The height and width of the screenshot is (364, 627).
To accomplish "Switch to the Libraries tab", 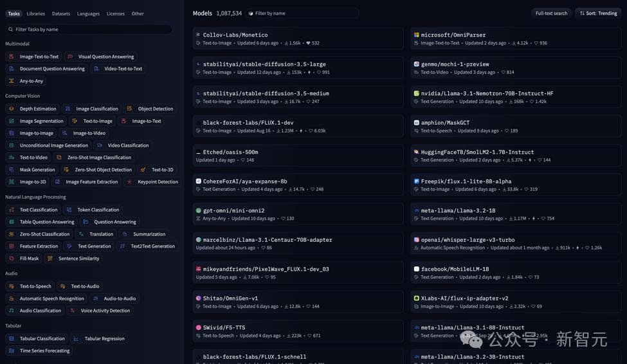I will [x=36, y=14].
